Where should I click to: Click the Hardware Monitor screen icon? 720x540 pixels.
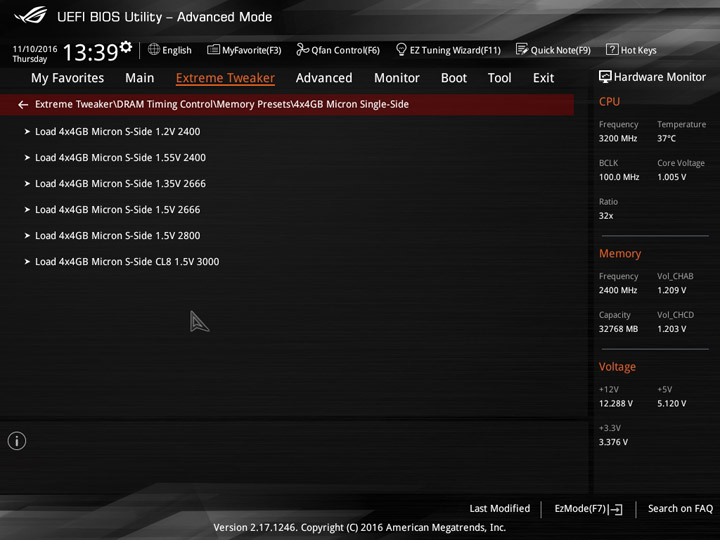point(605,77)
